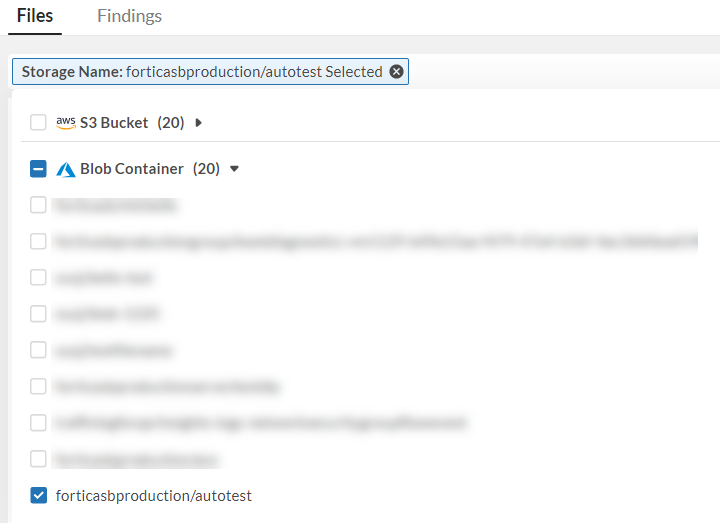
Task: Check the blurred item directly above forticasbproduction/autotest
Action: [38, 459]
